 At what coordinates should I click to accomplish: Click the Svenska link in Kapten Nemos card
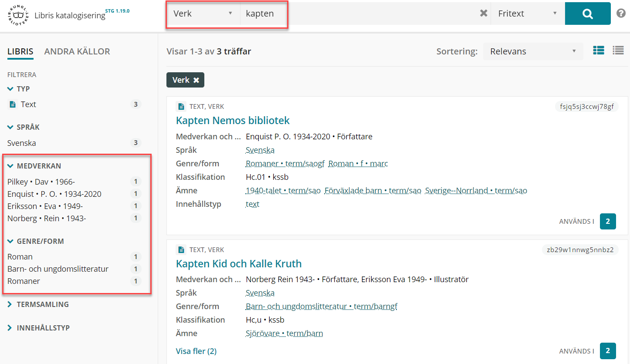(x=260, y=150)
